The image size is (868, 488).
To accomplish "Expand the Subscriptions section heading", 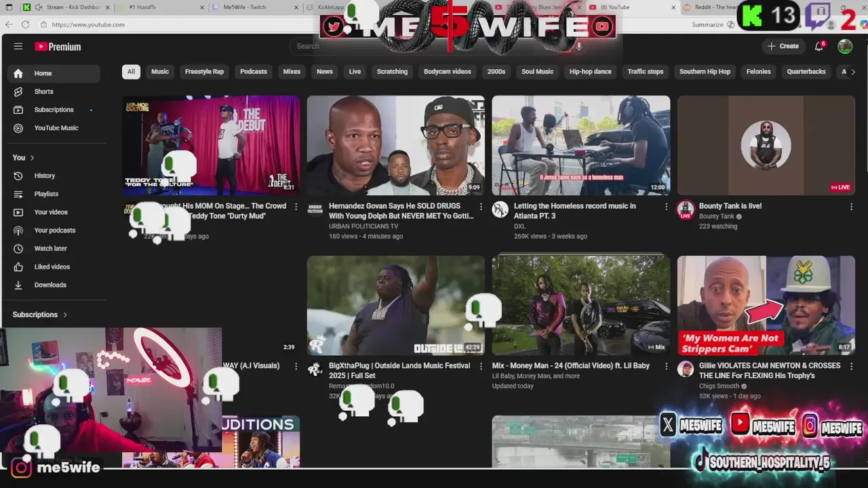I will [x=40, y=314].
